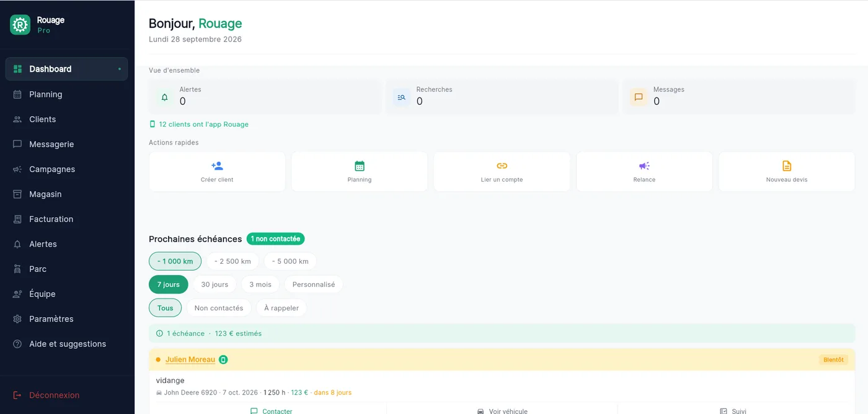The width and height of the screenshot is (868, 414).
Task: Click the Alertes bell icon in overview
Action: 164,97
